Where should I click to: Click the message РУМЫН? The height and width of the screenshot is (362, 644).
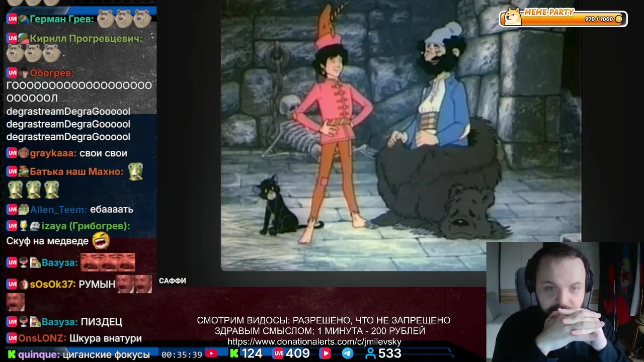(97, 285)
